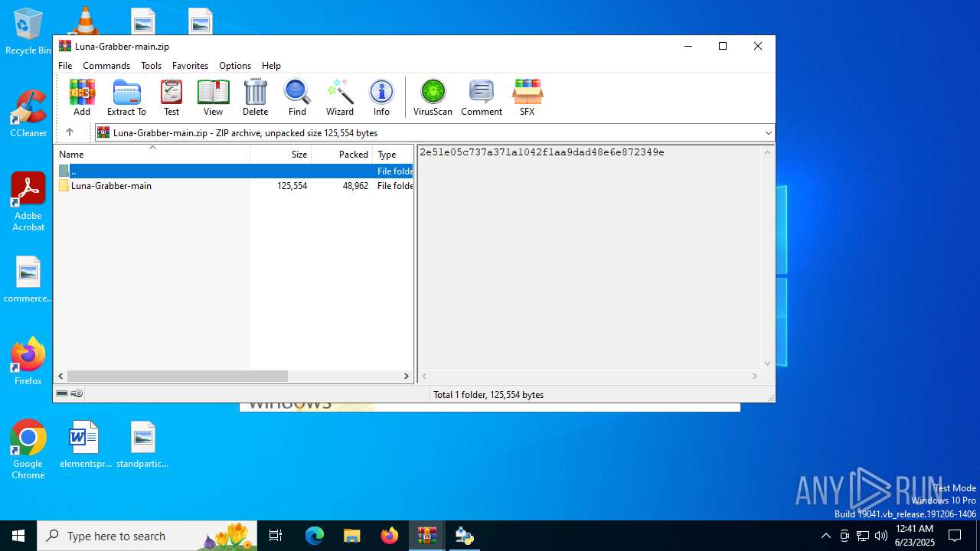980x551 pixels.
Task: Run the Test archive tool
Action: pos(171,97)
